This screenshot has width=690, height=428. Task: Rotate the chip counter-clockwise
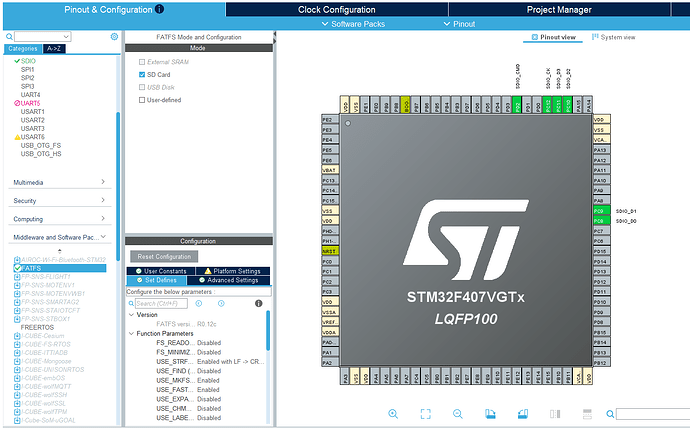tap(523, 413)
